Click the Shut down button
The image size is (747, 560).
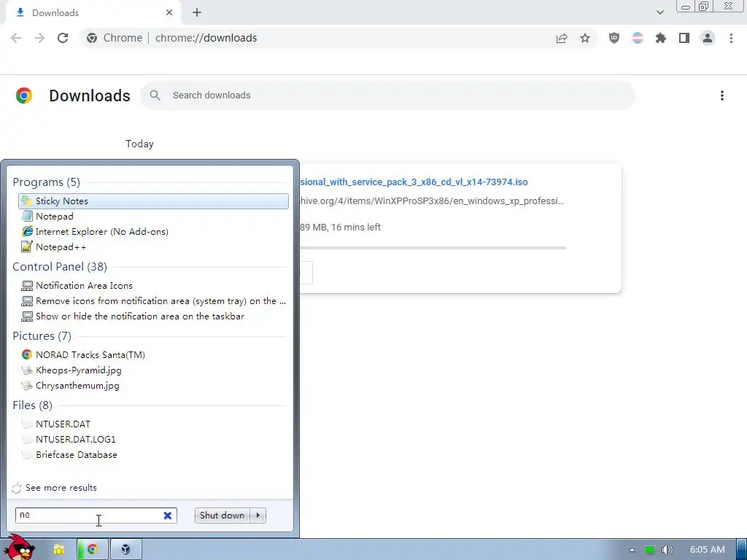pos(222,516)
